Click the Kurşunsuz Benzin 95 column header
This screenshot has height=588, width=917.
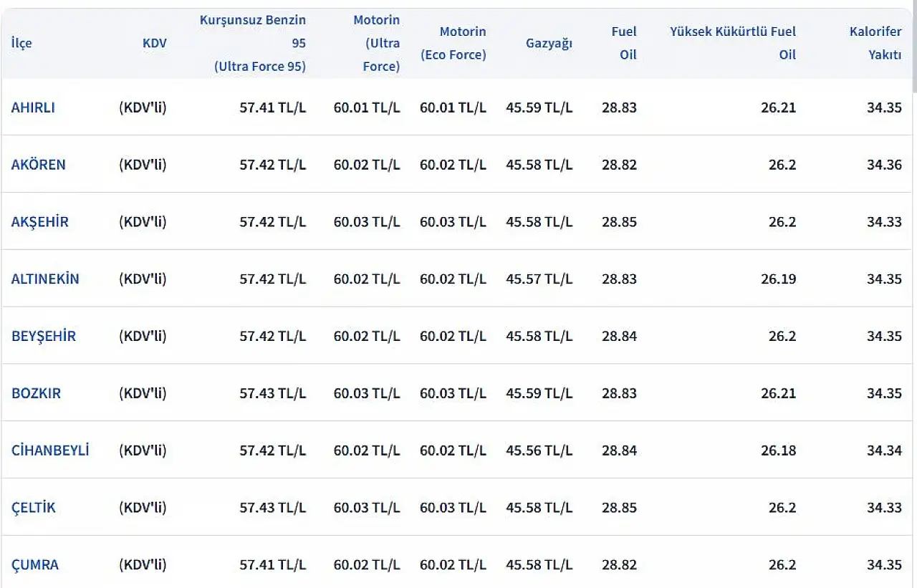coord(253,43)
